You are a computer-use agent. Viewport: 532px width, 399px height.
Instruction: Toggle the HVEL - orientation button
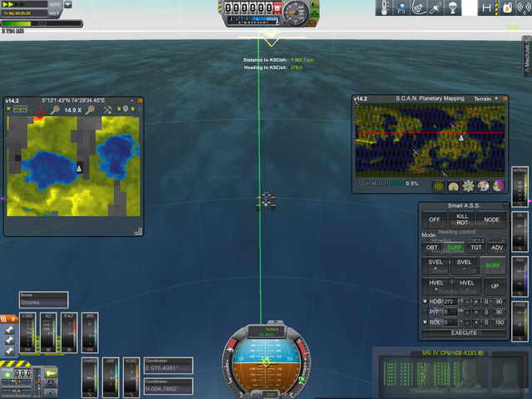(466, 286)
